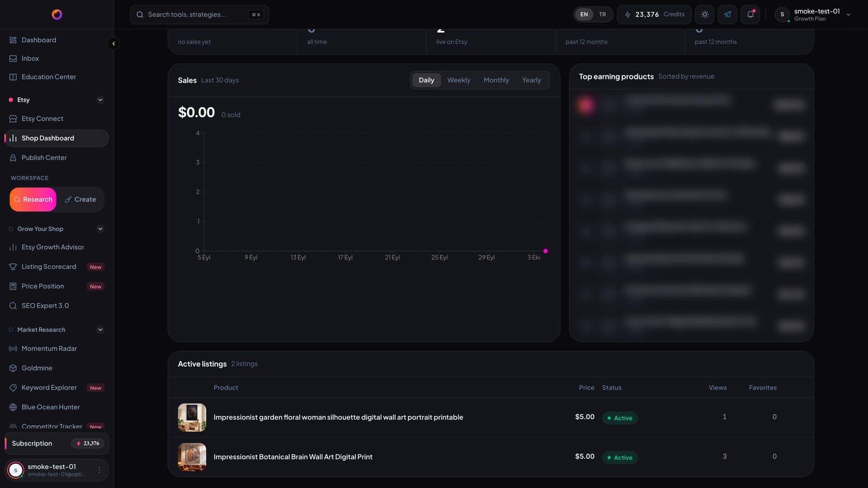Select the Create workspace toggle
Image resolution: width=868 pixels, height=488 pixels.
80,200
